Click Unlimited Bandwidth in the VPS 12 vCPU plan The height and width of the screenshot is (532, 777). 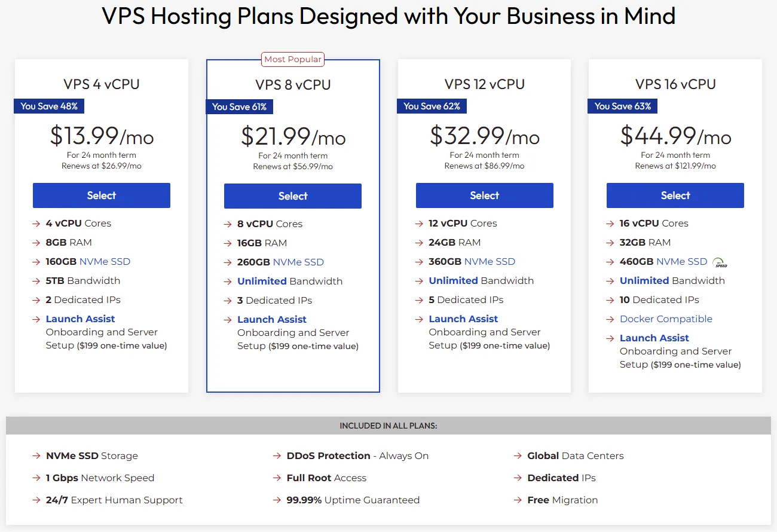tap(481, 281)
